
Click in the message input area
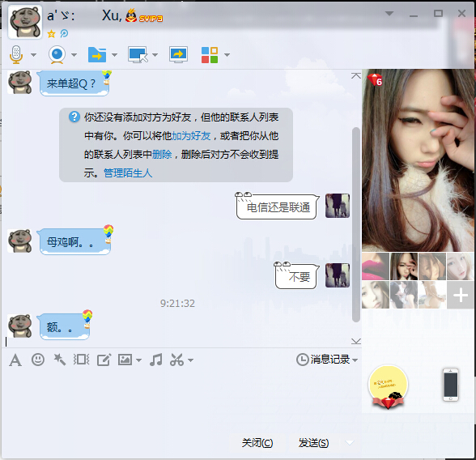tap(181, 401)
